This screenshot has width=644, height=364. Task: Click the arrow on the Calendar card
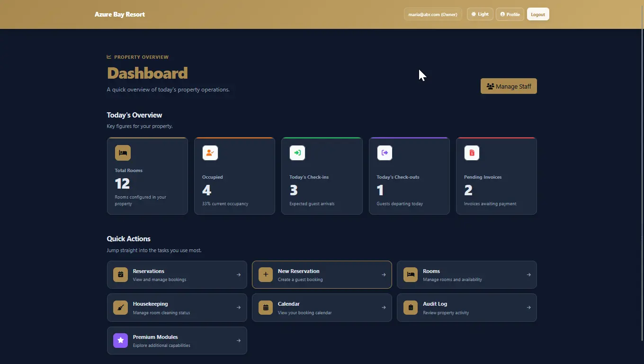[x=384, y=308]
